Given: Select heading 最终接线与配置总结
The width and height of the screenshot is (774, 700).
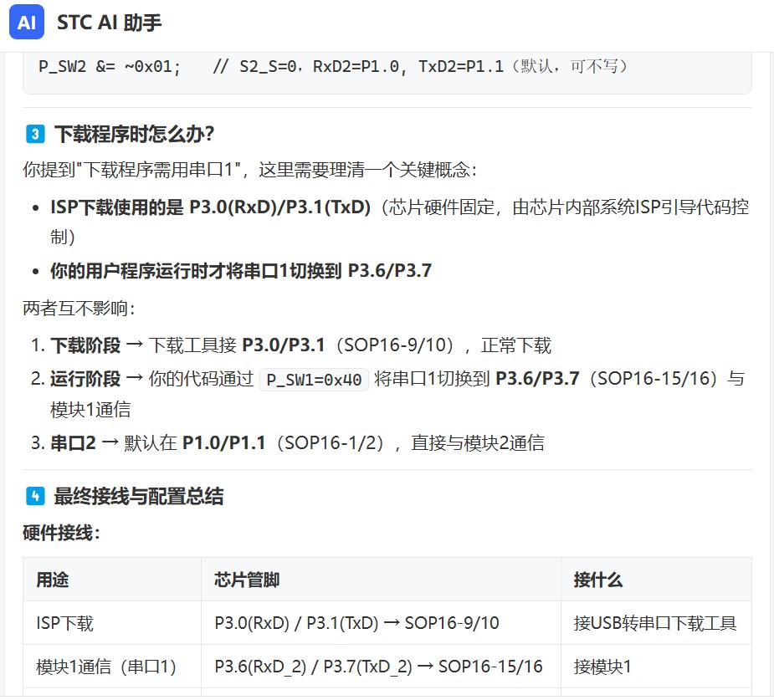Looking at the screenshot, I should point(139,496).
